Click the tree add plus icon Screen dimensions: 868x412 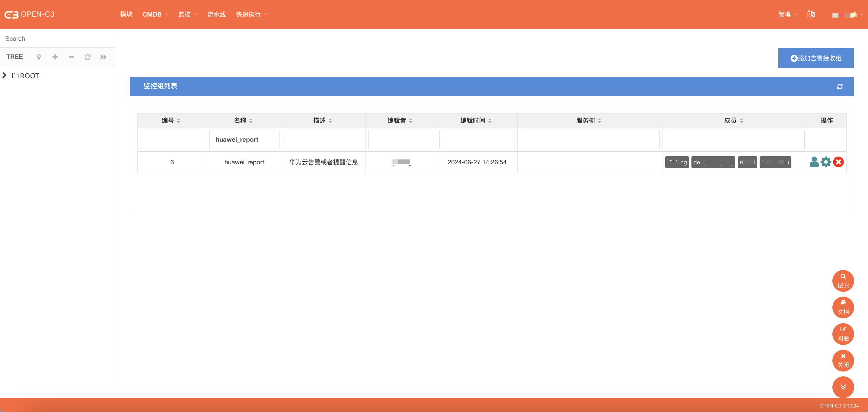pos(55,57)
